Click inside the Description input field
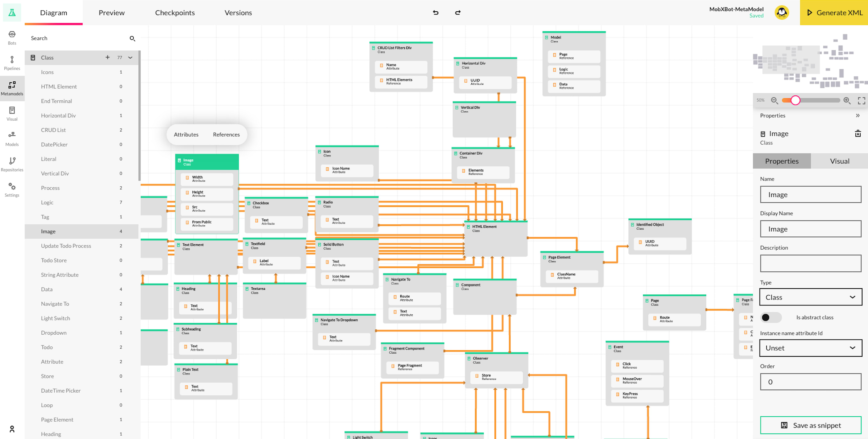This screenshot has height=439, width=868. tap(810, 264)
